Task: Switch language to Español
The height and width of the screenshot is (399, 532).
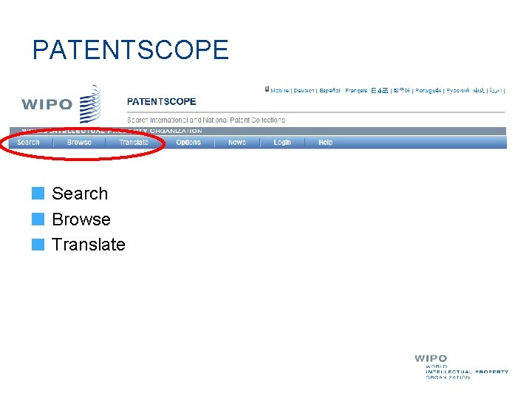Action: click(x=330, y=91)
